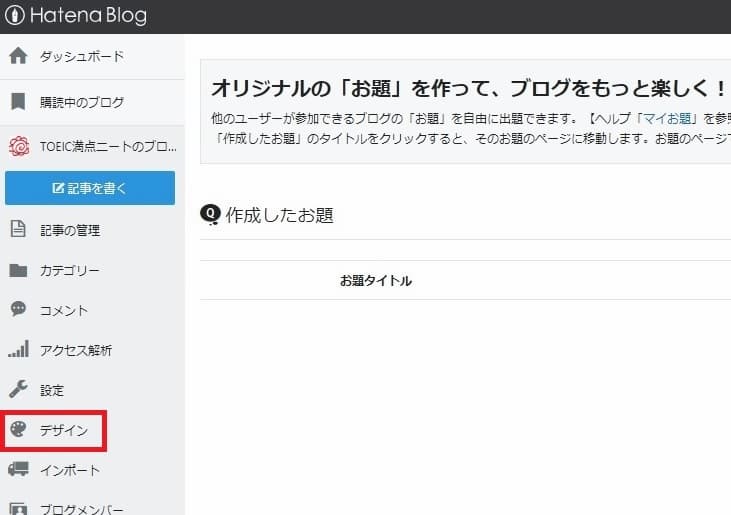Follow the マイお題 help link
The height and width of the screenshot is (515, 731).
667,119
